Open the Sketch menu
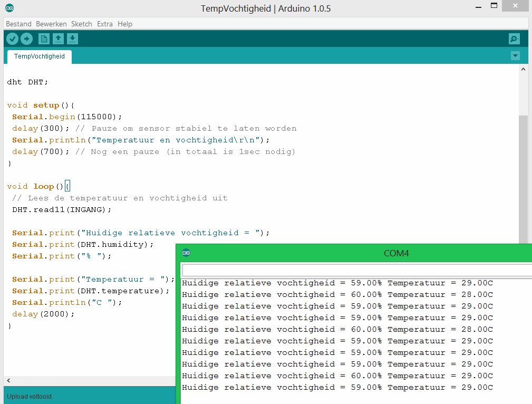532x404 pixels. tap(81, 24)
